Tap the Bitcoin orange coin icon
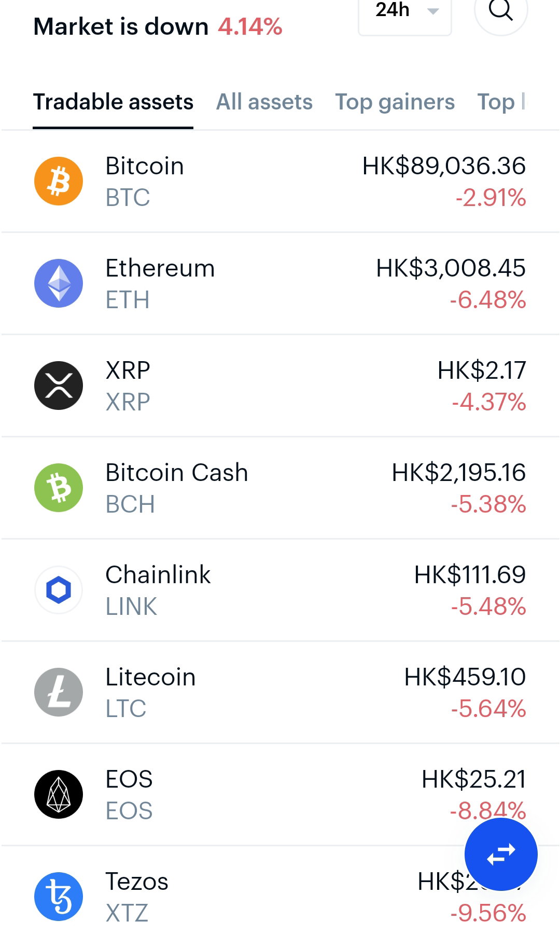The height and width of the screenshot is (935, 560). (x=59, y=181)
